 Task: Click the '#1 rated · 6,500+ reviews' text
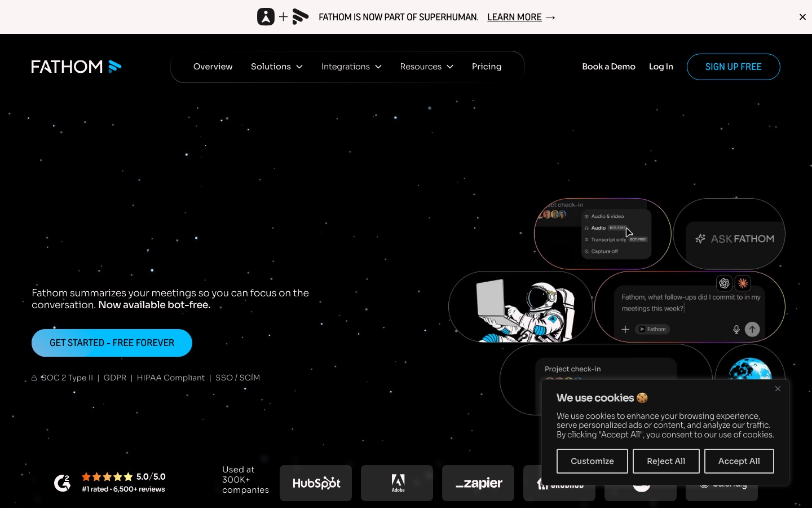pyautogui.click(x=123, y=489)
